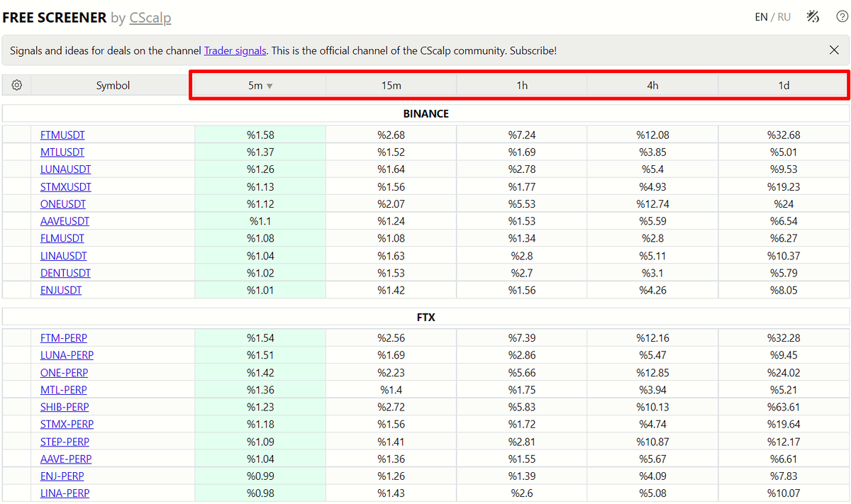This screenshot has width=851, height=504.
Task: Open AAVE-PERP symbol link
Action: [66, 459]
